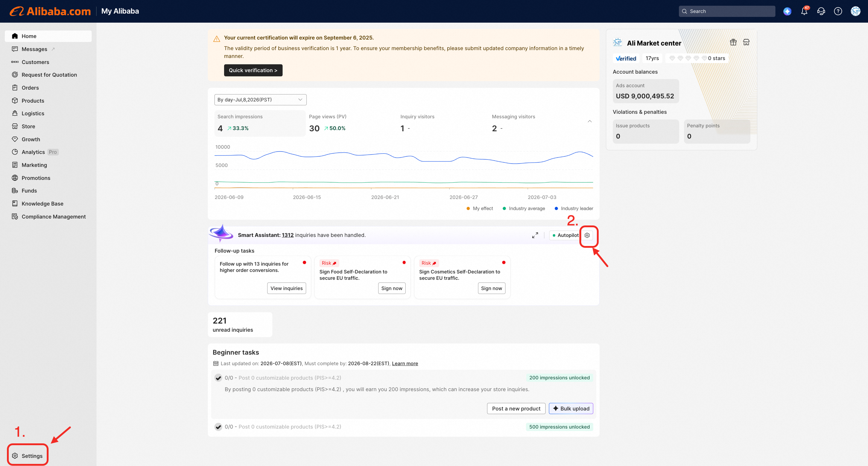Click the '200 impressions unlocked' label
The height and width of the screenshot is (466, 868).
pyautogui.click(x=559, y=378)
